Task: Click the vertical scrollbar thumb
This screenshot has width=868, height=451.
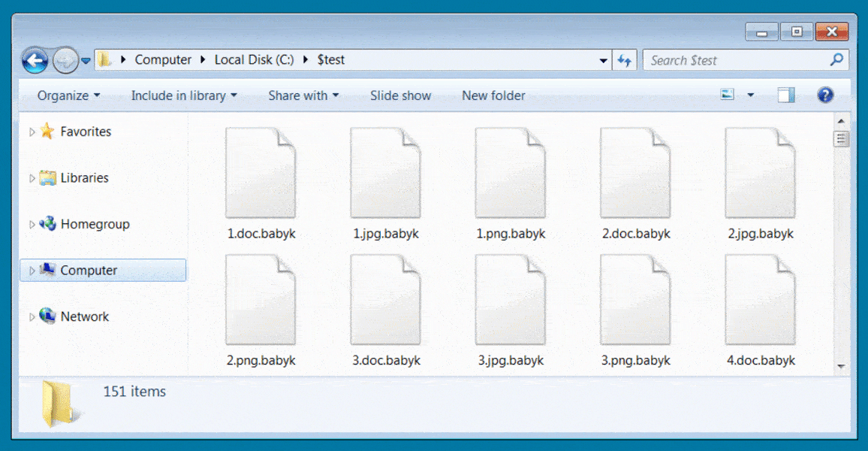Action: click(841, 138)
